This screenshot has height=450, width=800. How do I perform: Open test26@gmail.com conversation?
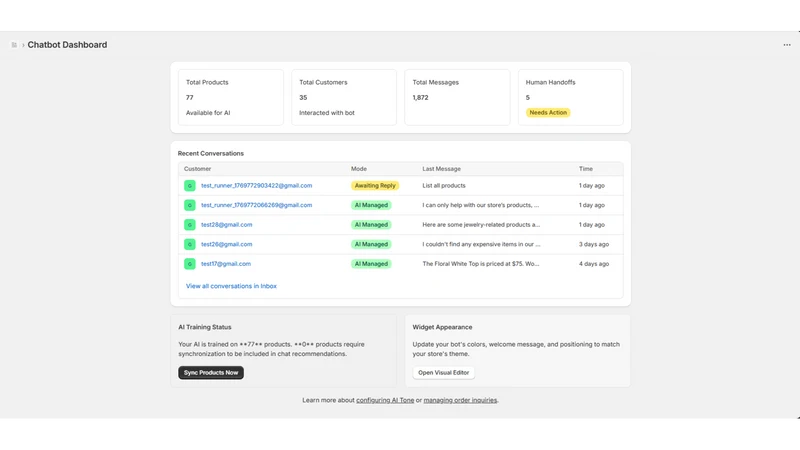[x=227, y=244]
